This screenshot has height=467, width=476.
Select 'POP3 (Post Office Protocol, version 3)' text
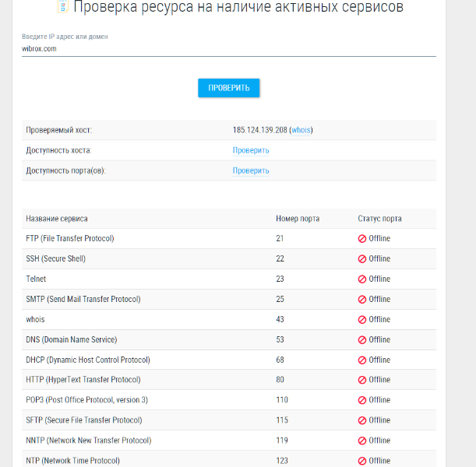[x=86, y=400]
